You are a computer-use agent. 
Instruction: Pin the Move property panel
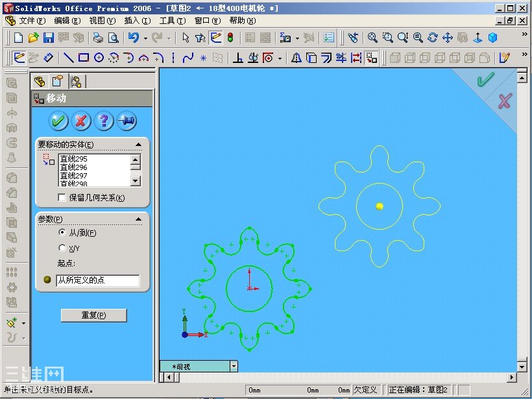click(x=127, y=121)
